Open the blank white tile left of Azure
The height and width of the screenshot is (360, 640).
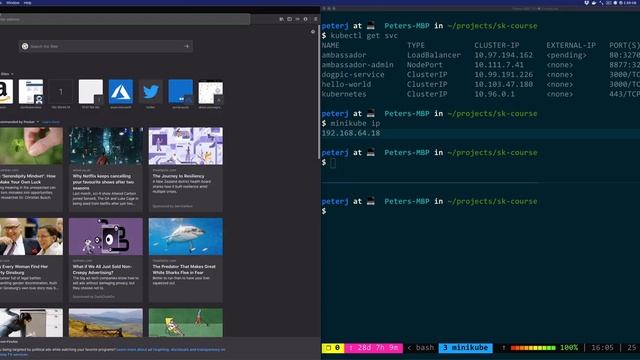[91, 91]
